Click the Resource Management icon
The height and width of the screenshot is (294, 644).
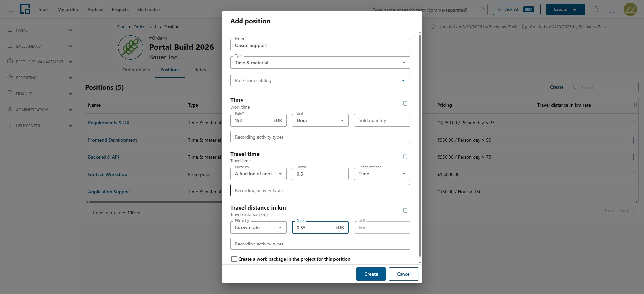10,61
